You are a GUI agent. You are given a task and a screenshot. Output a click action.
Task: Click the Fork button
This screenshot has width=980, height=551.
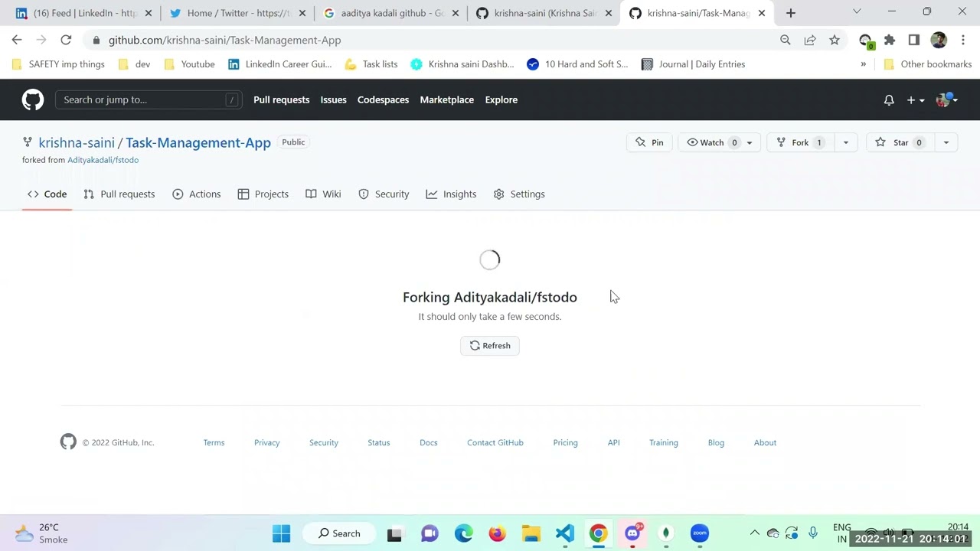800,142
